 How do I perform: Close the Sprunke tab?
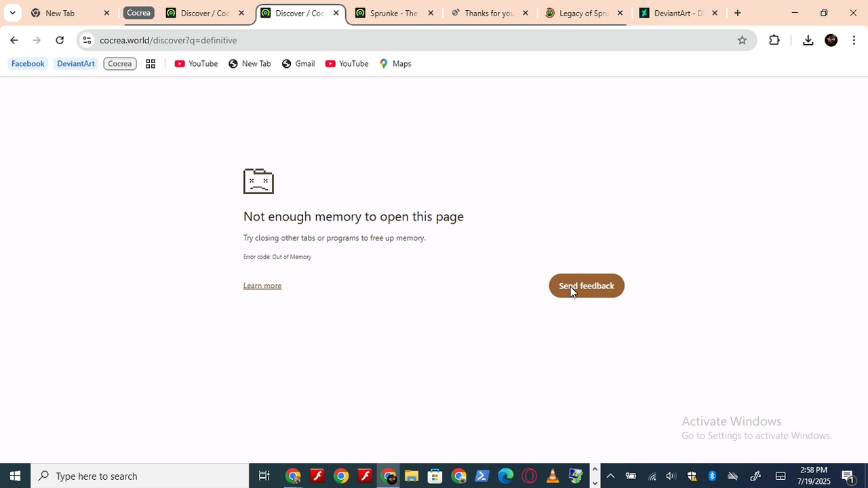(431, 13)
